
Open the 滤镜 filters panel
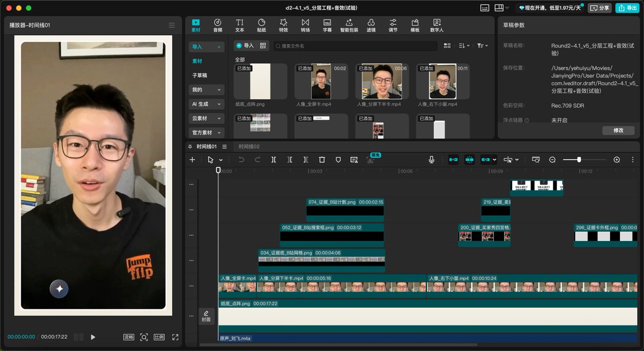(371, 25)
